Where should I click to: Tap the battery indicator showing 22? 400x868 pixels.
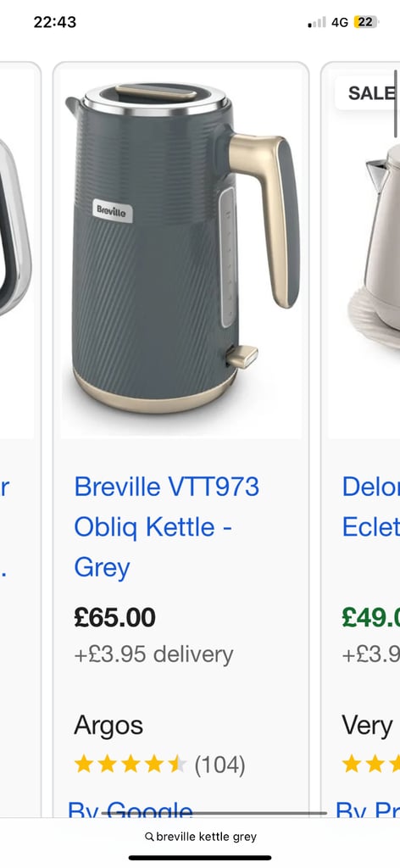coord(366,22)
